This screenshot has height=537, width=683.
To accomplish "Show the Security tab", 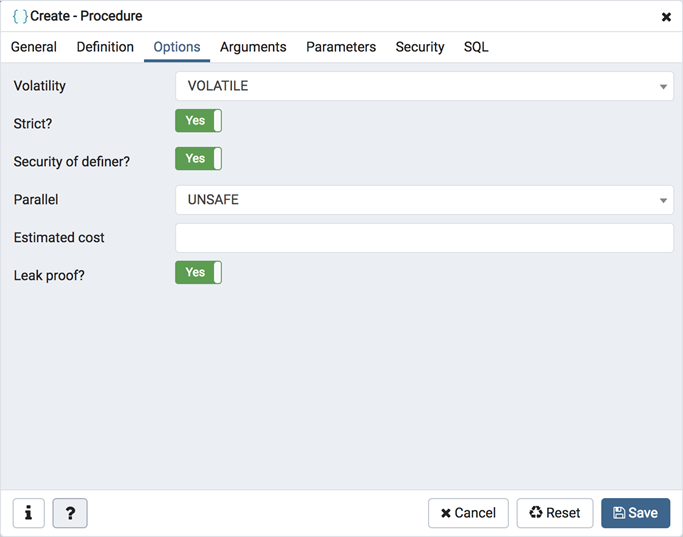I will (x=420, y=47).
